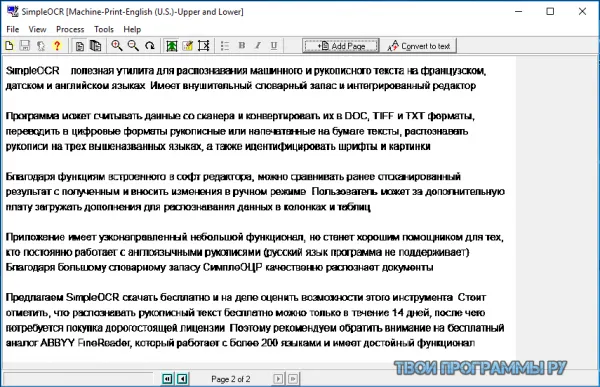600x387 pixels.
Task: Go to the first page
Action: pos(167,379)
